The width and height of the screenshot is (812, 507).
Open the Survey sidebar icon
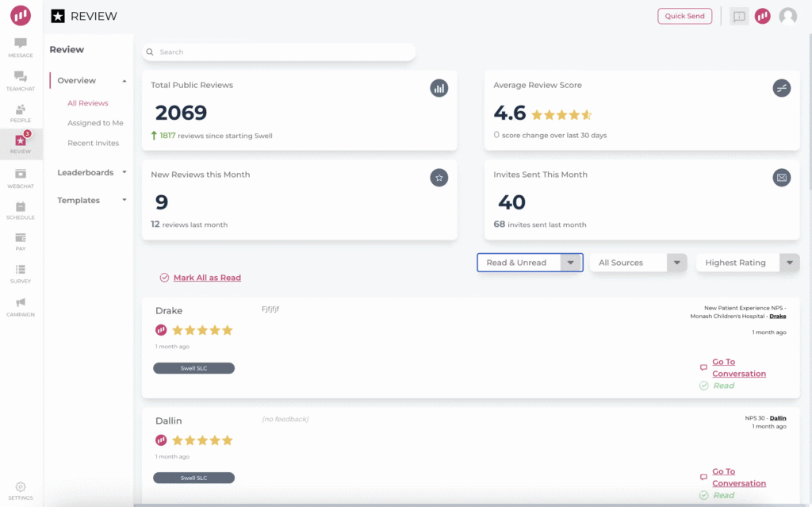21,274
